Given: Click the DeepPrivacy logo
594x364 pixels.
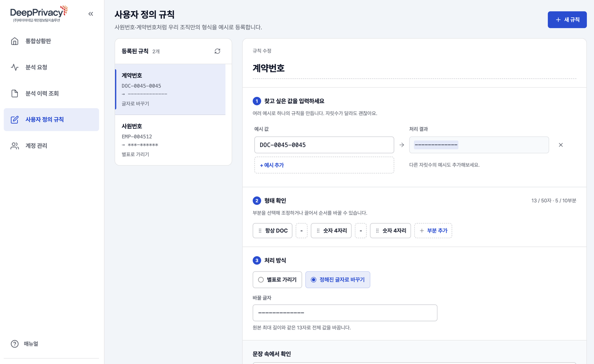Looking at the screenshot, I should tap(39, 14).
